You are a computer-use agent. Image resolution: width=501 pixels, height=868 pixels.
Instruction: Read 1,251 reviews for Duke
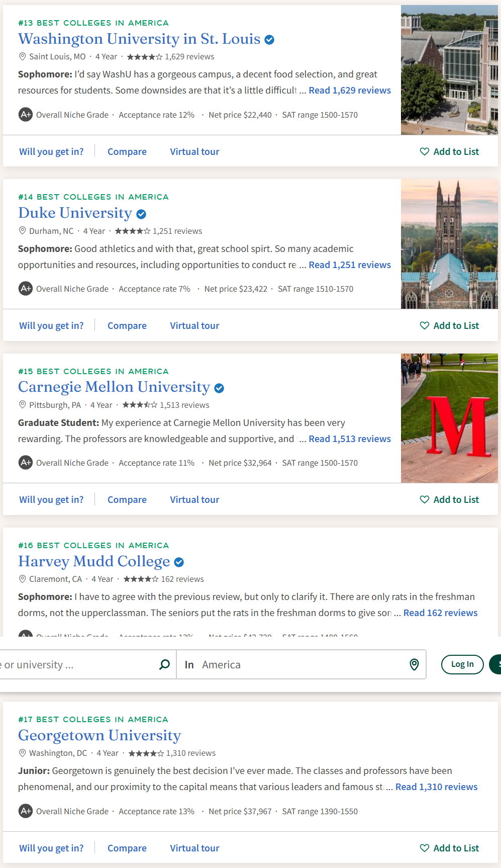(x=350, y=265)
